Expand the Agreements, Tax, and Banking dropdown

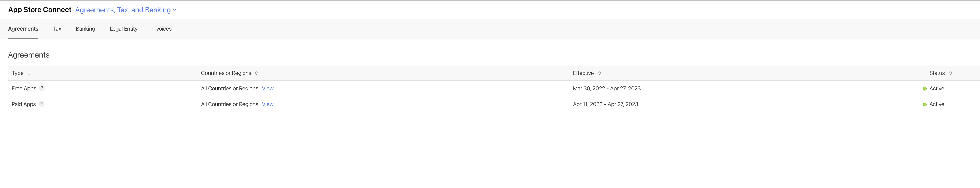126,10
